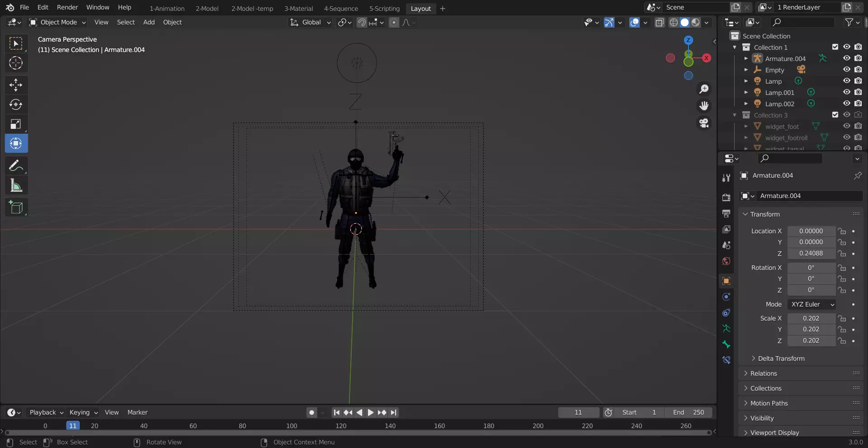Viewport: 868px width, 448px height.
Task: Toggle camera view icon in viewport
Action: [704, 123]
